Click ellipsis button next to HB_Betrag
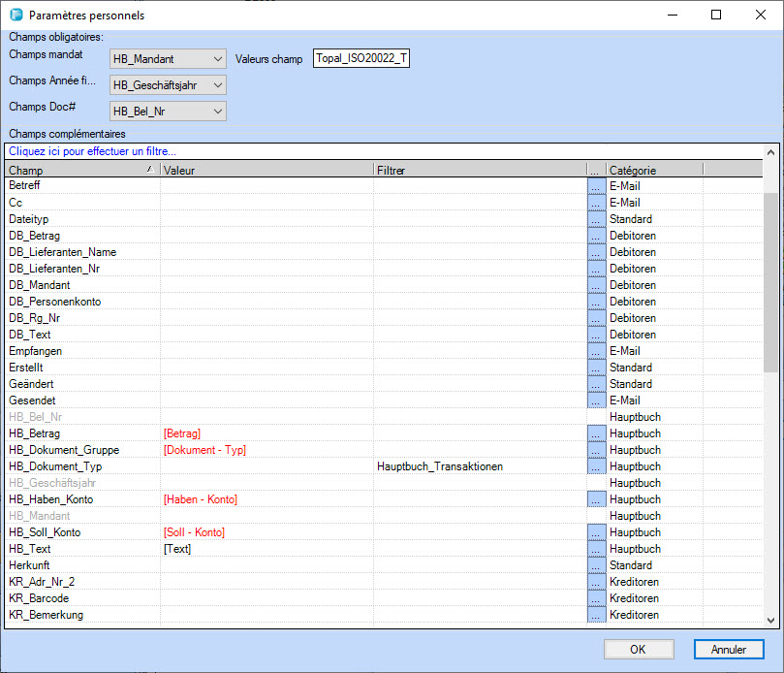The width and height of the screenshot is (784, 673). point(596,433)
